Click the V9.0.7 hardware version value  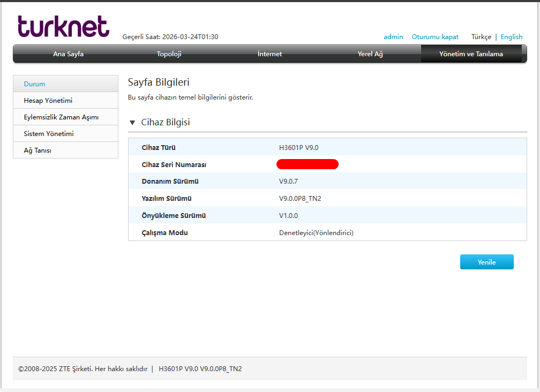coord(288,182)
